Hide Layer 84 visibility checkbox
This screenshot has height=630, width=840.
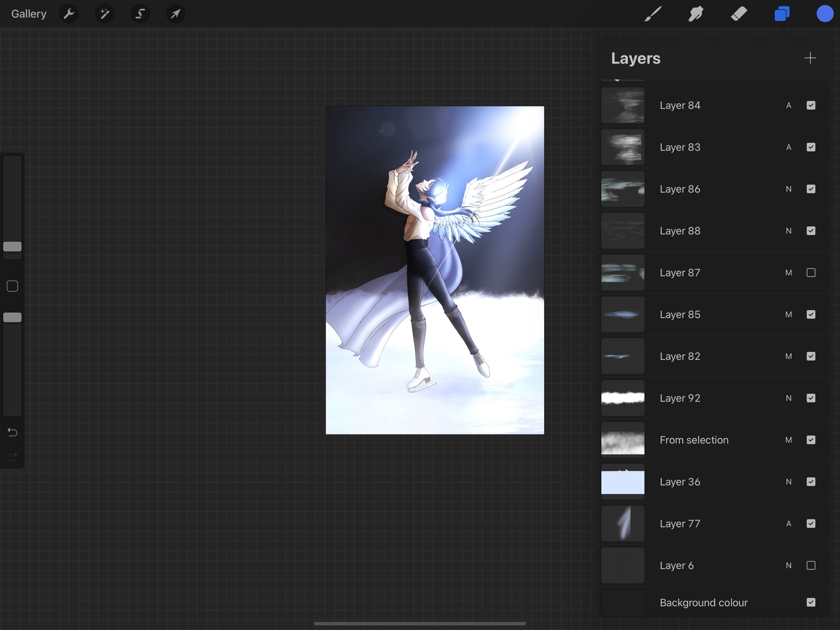pos(811,105)
